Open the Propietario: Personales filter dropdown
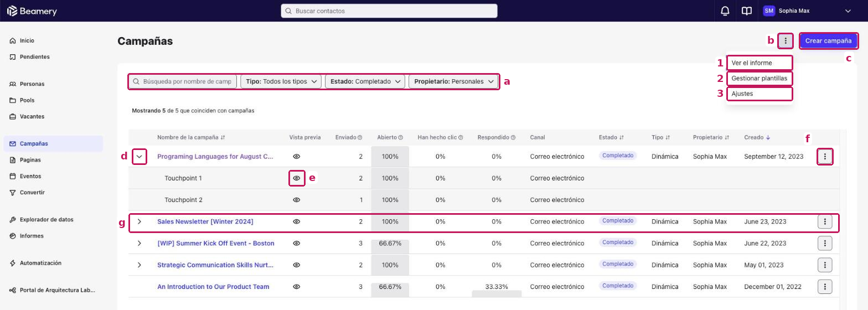 (453, 81)
